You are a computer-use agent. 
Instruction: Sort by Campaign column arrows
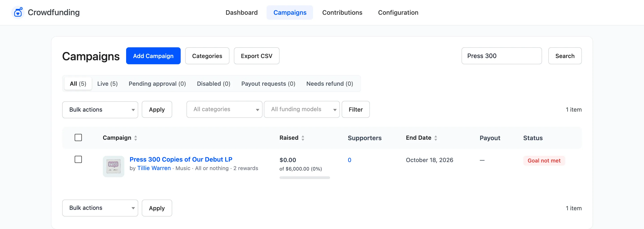136,138
